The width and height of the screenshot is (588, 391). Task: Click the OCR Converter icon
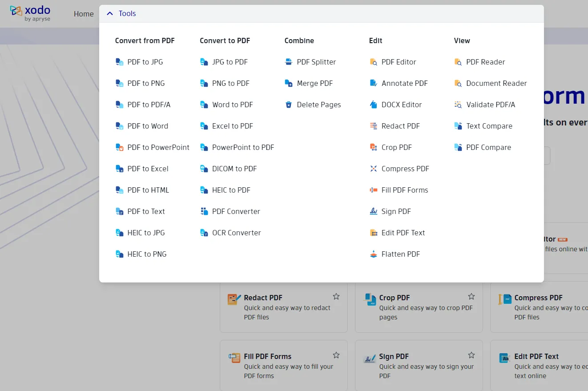coord(204,233)
